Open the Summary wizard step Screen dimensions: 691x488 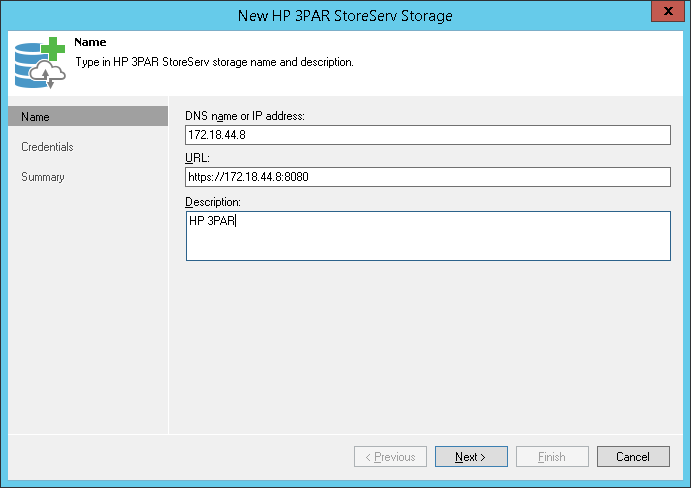43,177
